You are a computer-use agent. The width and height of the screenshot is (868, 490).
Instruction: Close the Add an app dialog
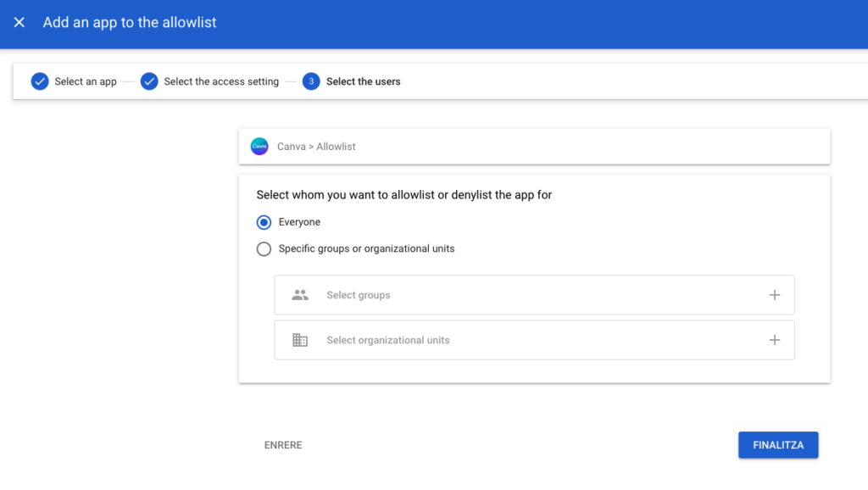(x=19, y=23)
